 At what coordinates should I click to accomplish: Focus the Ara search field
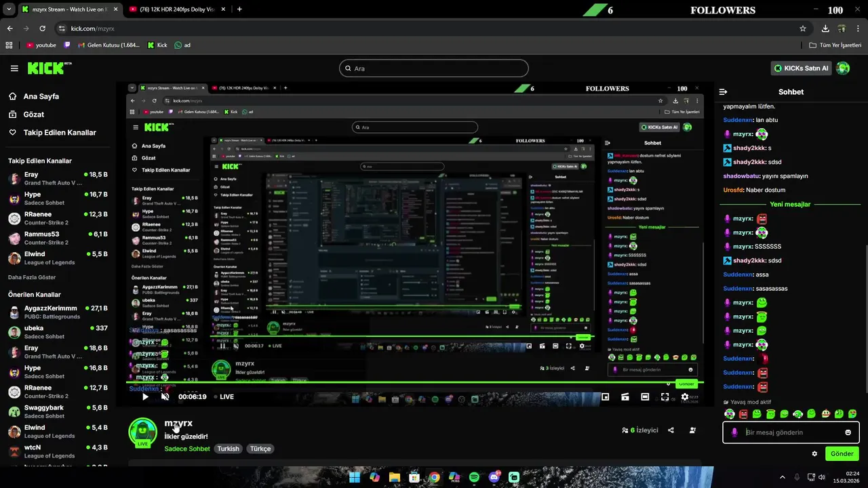coord(433,68)
